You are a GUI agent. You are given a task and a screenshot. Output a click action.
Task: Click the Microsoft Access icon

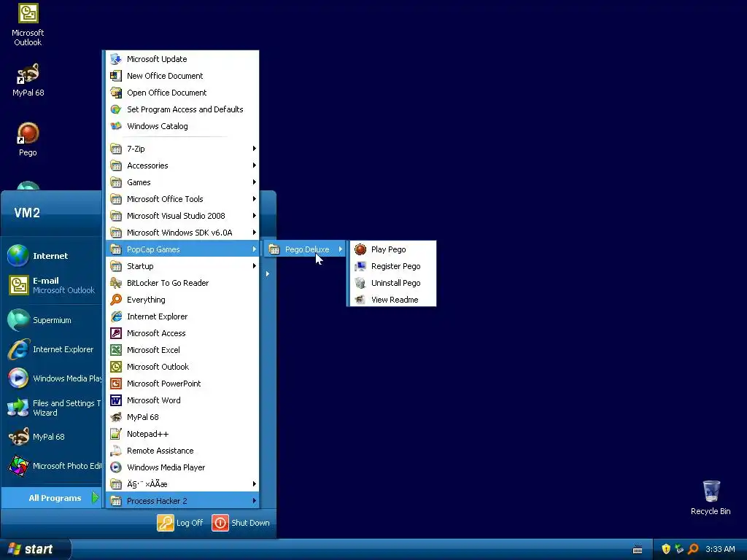pyautogui.click(x=116, y=333)
